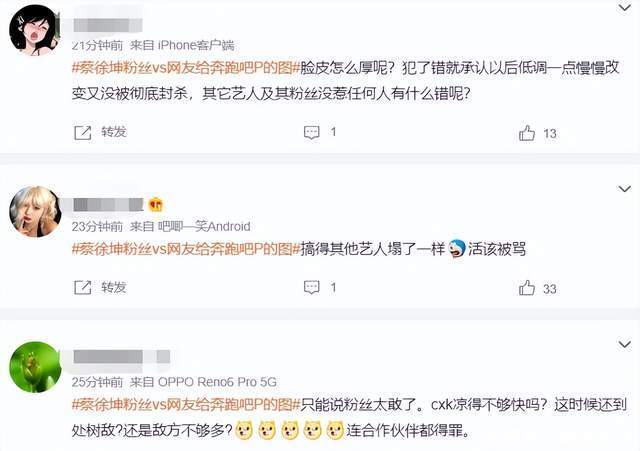View cartoon girl avatar profile
Viewport: 640px width, 451px height.
(35, 30)
